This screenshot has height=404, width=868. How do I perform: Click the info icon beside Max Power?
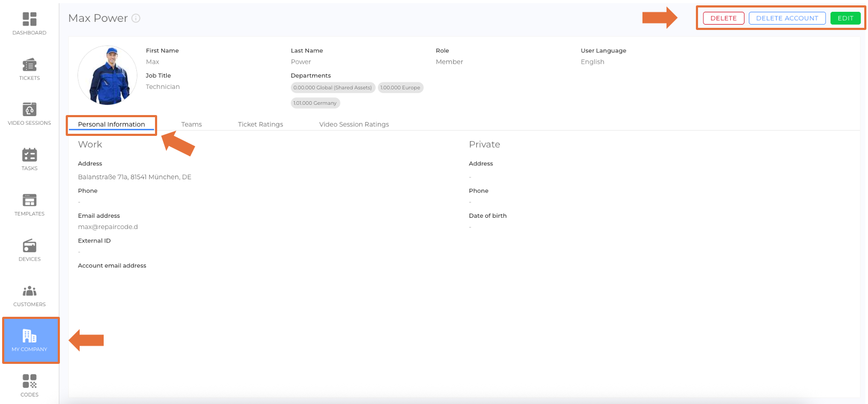coord(136,18)
